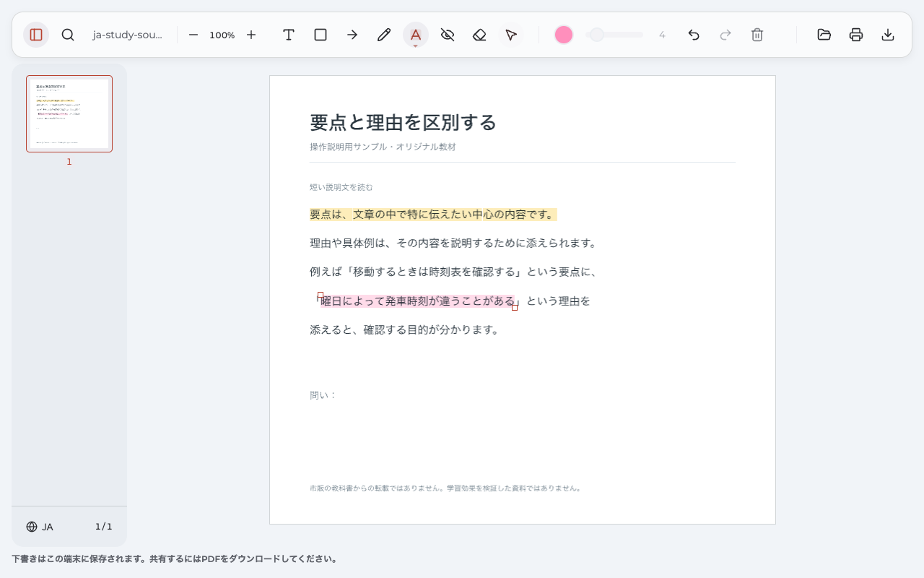Select the pointer selection tool
Viewport: 924px width, 578px height.
[x=511, y=35]
